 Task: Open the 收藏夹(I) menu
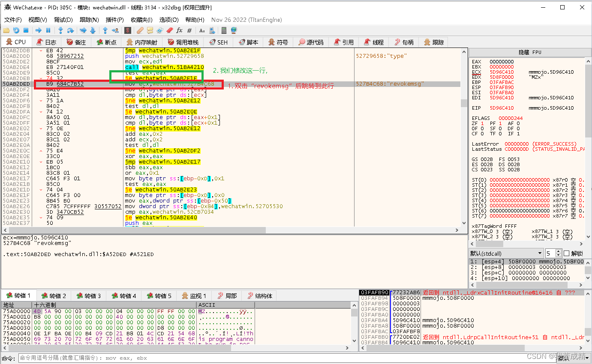tap(141, 20)
